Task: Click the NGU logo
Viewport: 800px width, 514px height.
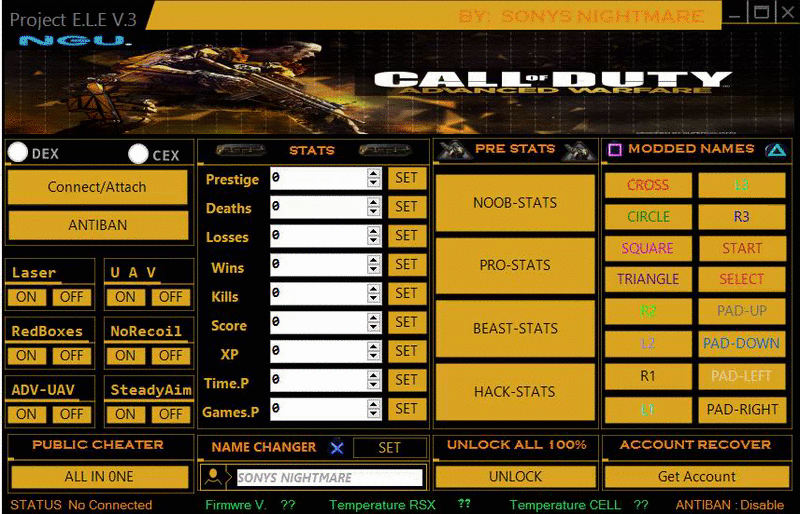Action: point(76,40)
